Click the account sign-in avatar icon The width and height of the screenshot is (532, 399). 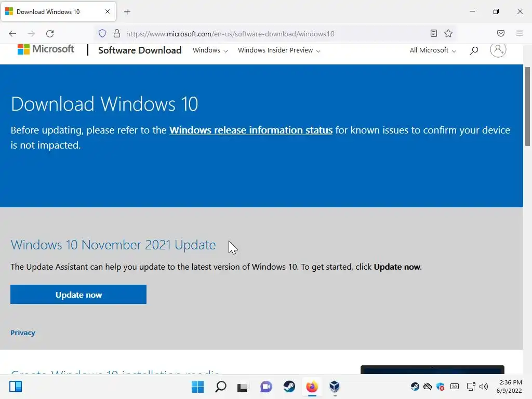498,49
